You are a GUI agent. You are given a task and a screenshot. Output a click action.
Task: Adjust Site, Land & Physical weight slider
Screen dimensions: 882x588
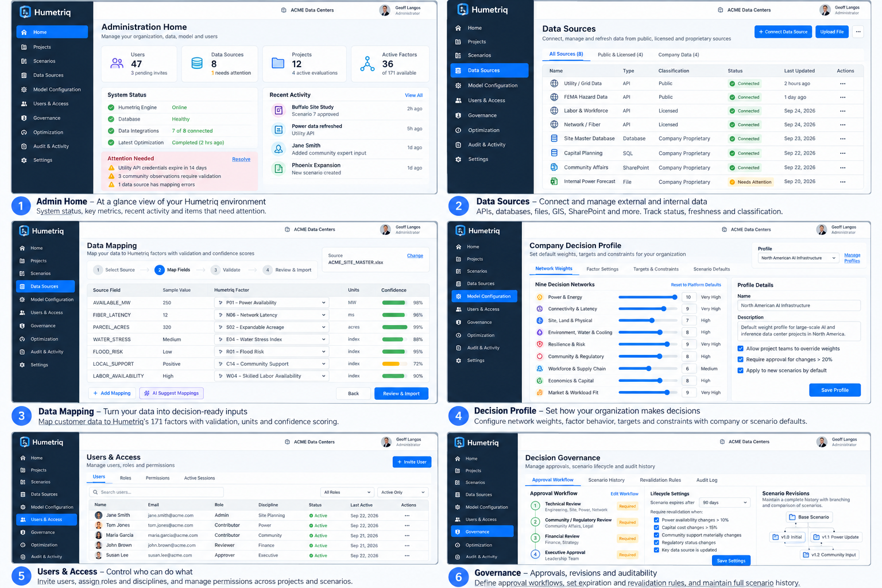[x=648, y=320]
